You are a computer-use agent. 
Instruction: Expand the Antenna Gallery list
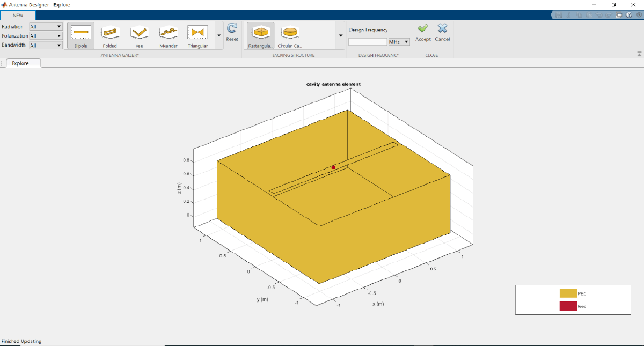click(218, 35)
